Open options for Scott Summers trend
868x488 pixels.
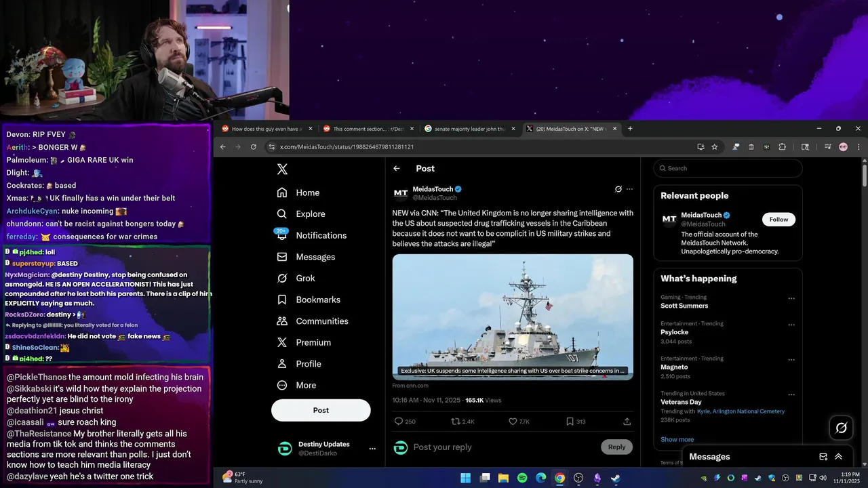tap(791, 298)
